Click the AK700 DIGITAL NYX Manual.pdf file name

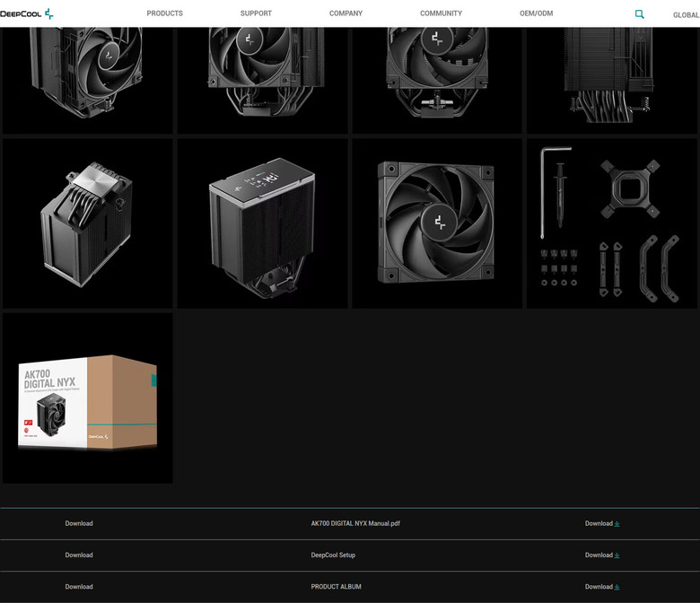(355, 523)
